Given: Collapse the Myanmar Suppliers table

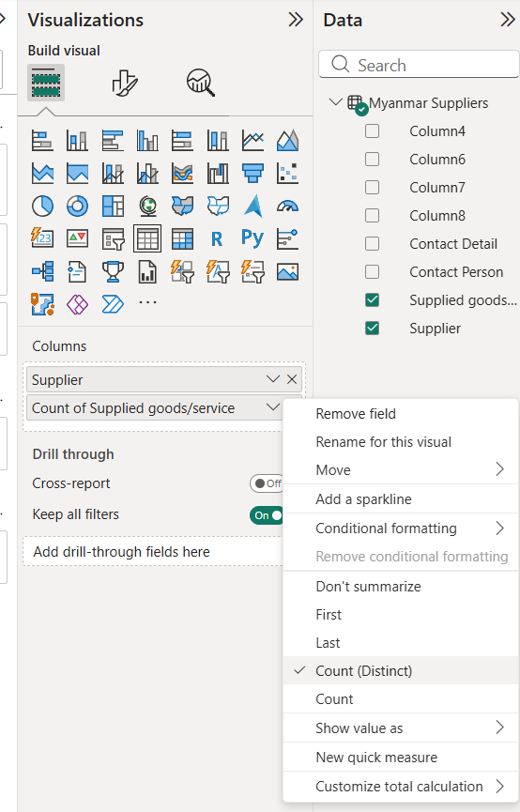Looking at the screenshot, I should 336,102.
